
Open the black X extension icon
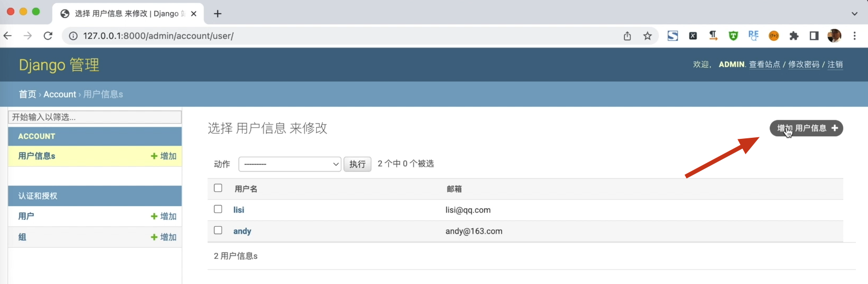[x=693, y=36]
